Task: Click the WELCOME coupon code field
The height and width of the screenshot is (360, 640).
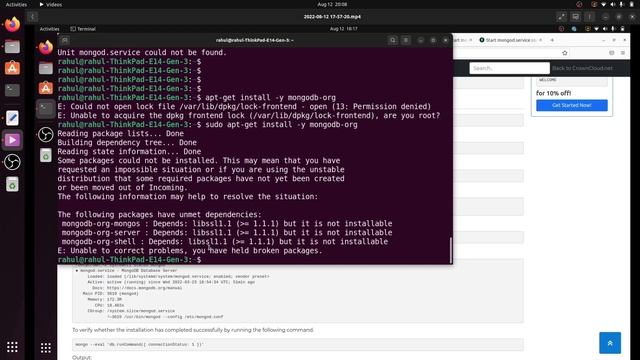Action: tap(571, 81)
